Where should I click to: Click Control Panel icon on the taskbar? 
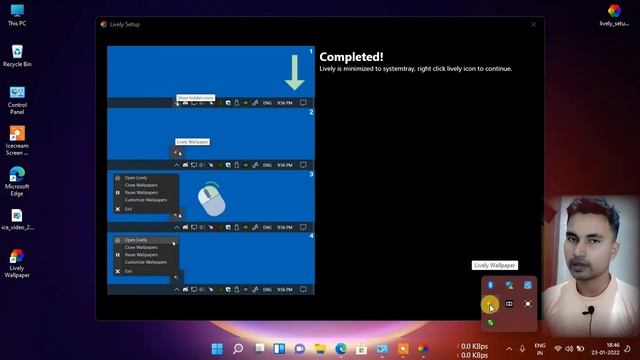tap(382, 349)
